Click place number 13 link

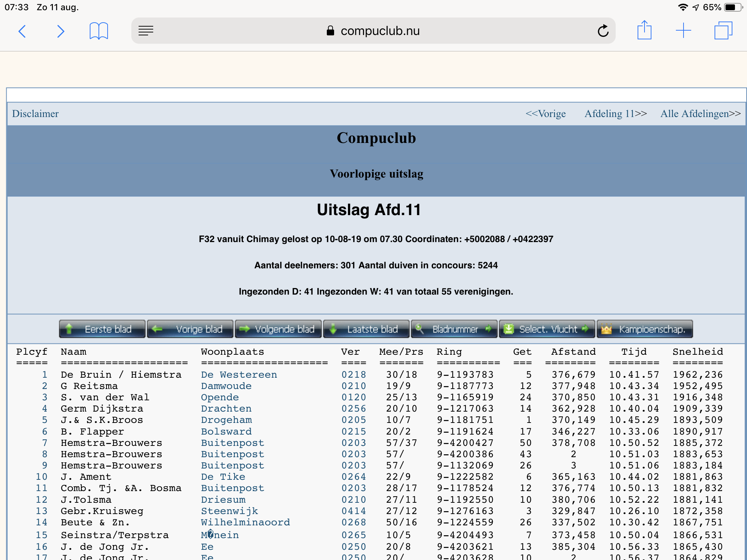pyautogui.click(x=42, y=511)
